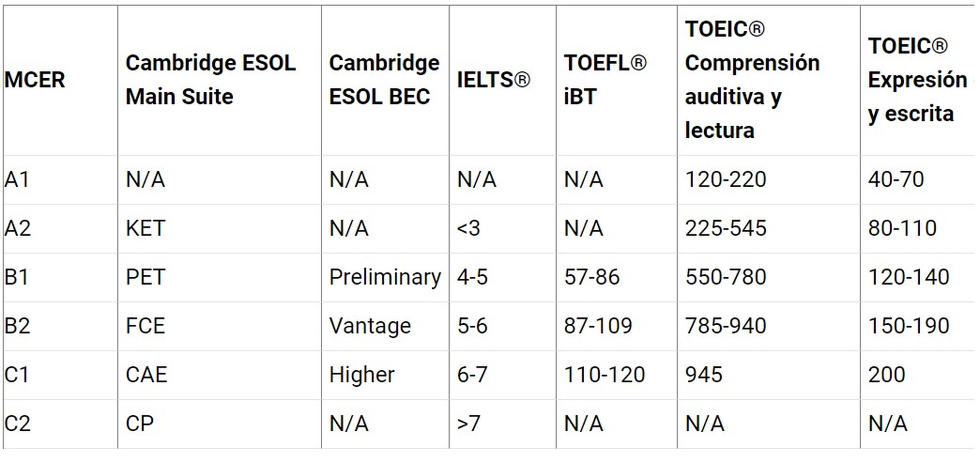Viewport: 980px width, 463px height.
Task: Select the 150-190 TOEIC expression score
Action: [909, 326]
